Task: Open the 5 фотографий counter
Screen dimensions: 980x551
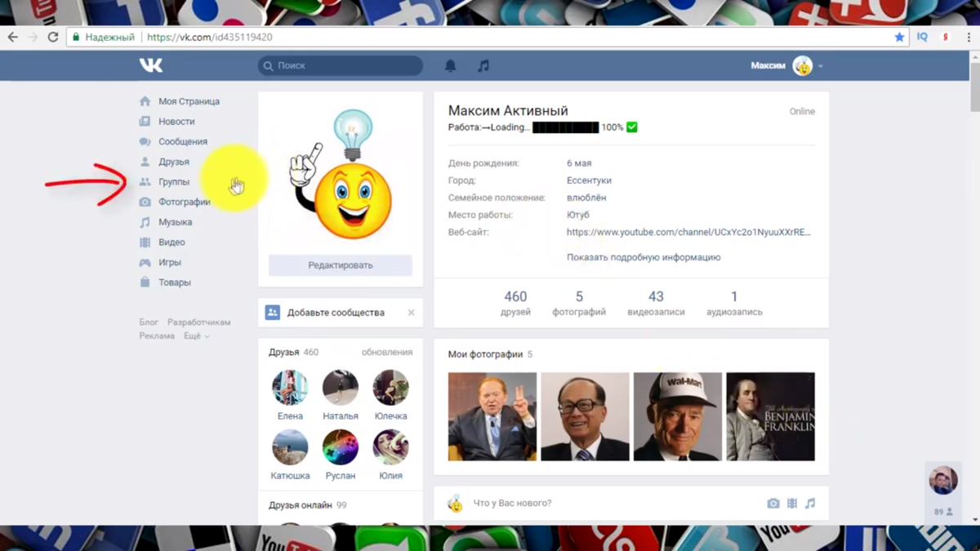Action: click(x=579, y=303)
